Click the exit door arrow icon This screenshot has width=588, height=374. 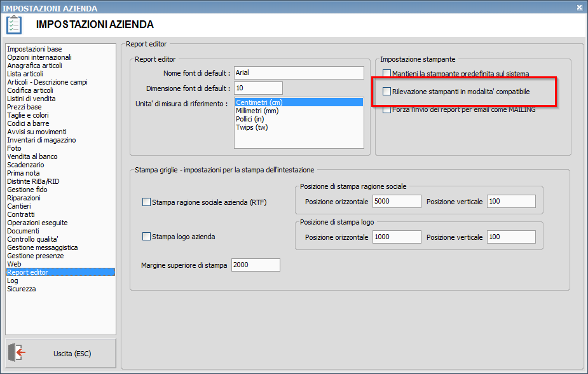coord(17,352)
